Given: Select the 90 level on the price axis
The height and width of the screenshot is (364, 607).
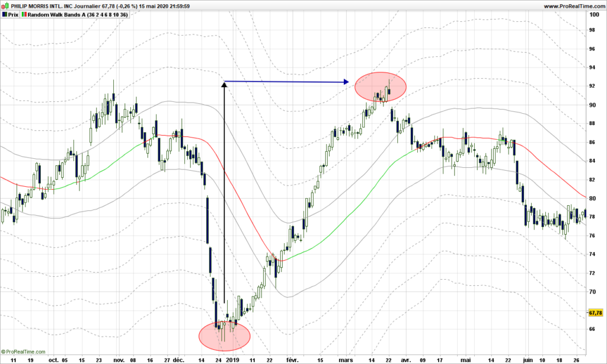Looking at the screenshot, I should click(x=592, y=105).
